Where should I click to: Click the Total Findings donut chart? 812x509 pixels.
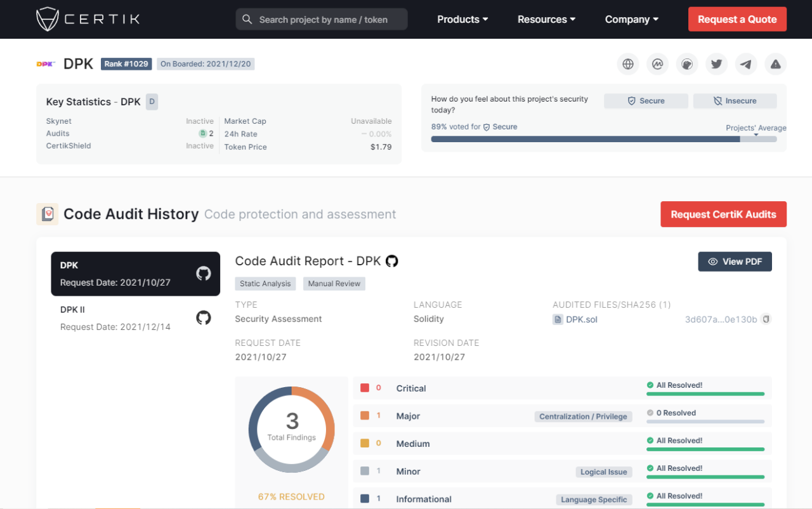292,430
